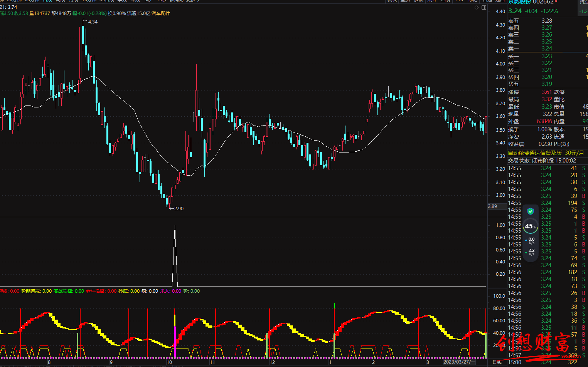Click the month 8 marker on the time axis
The width and height of the screenshot is (588, 367).
click(49, 362)
